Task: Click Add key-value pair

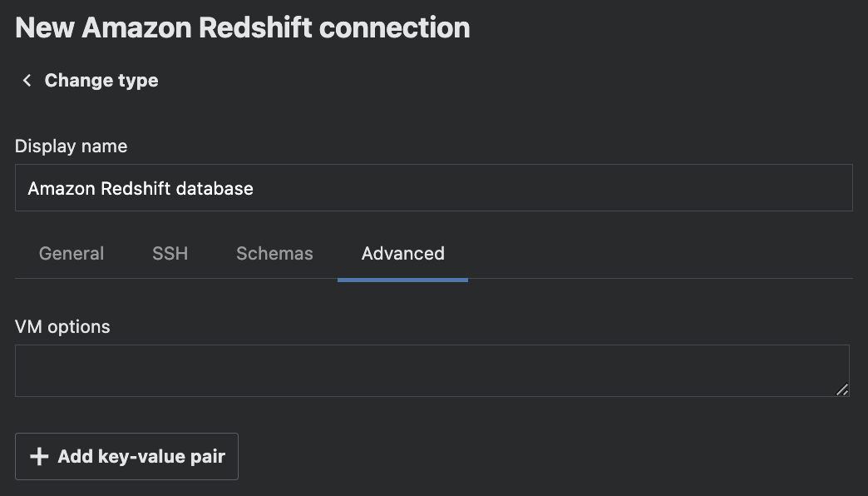Action: [x=126, y=456]
